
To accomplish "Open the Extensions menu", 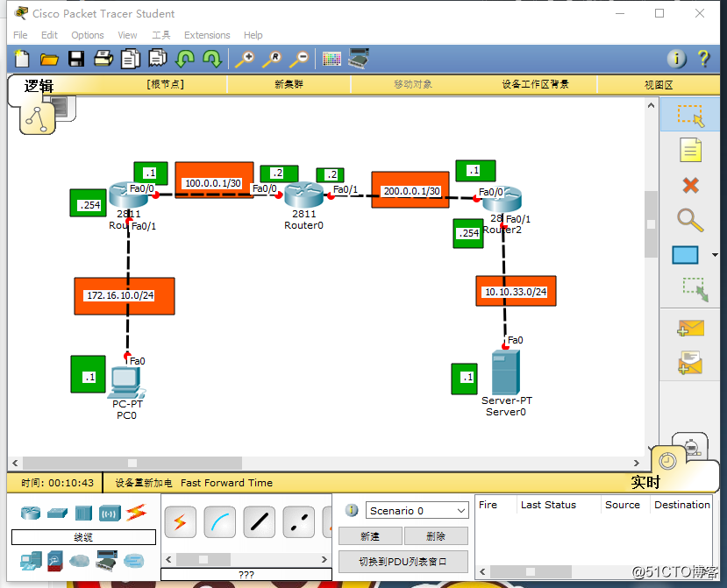I will click(207, 35).
